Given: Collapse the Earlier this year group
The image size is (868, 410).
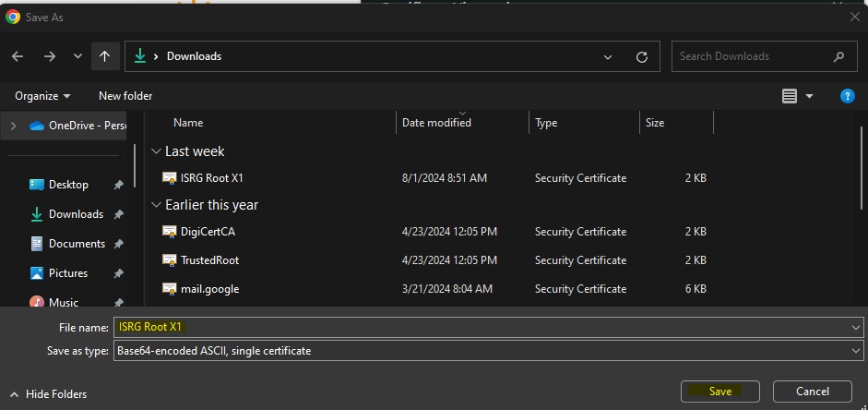Looking at the screenshot, I should pos(157,205).
